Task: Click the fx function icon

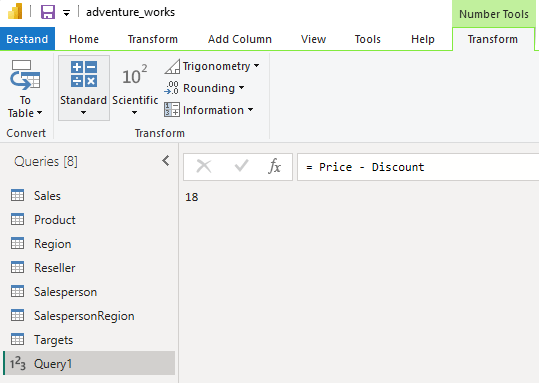Action: pos(275,167)
